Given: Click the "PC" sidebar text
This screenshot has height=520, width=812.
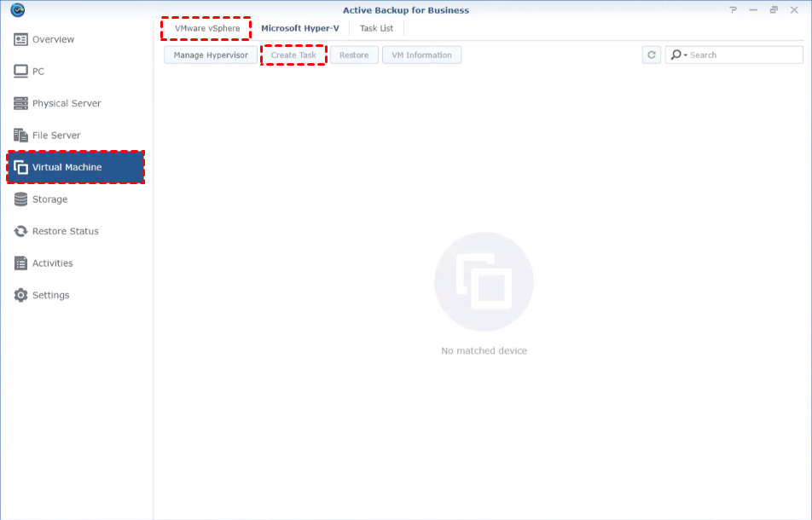Looking at the screenshot, I should [x=38, y=72].
